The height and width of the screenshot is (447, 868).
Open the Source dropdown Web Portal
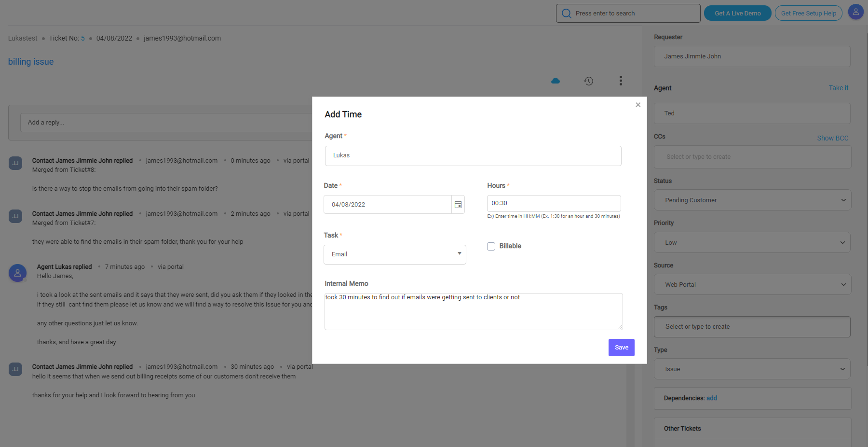tap(752, 284)
